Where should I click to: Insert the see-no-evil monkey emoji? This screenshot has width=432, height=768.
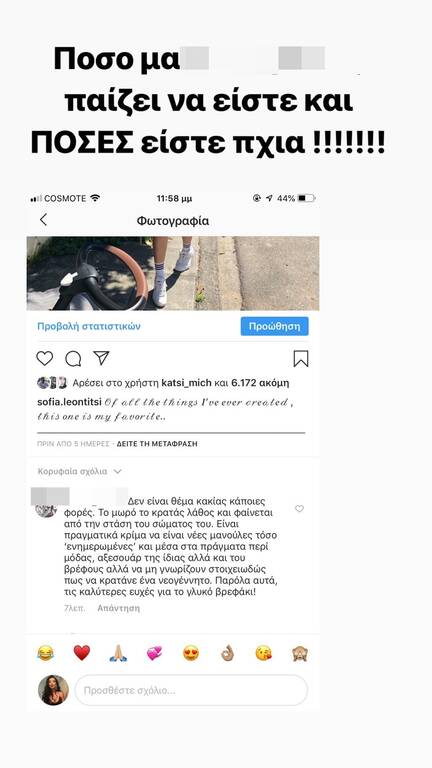click(x=300, y=653)
